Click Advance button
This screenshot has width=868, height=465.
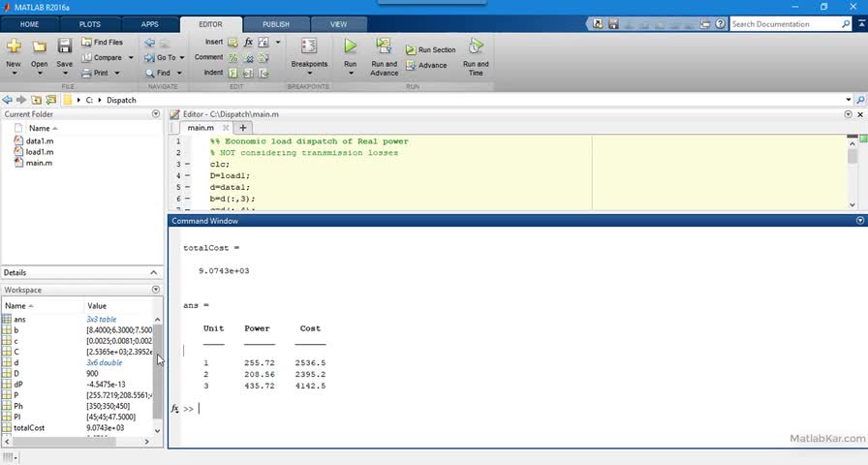(426, 65)
